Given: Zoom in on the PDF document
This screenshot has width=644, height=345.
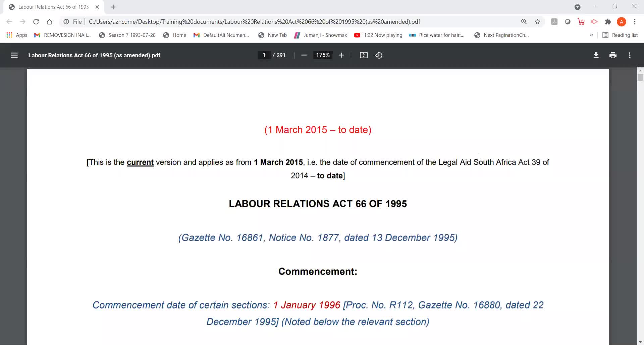Looking at the screenshot, I should [341, 55].
